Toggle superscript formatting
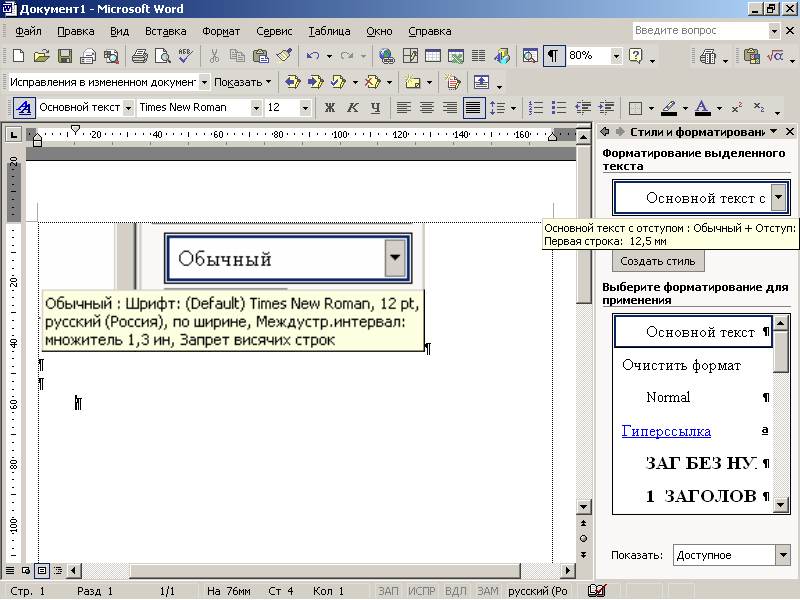Image resolution: width=800 pixels, height=600 pixels. point(737,108)
